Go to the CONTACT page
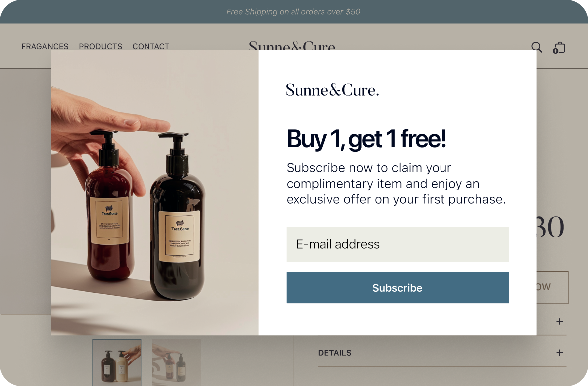 point(151,46)
